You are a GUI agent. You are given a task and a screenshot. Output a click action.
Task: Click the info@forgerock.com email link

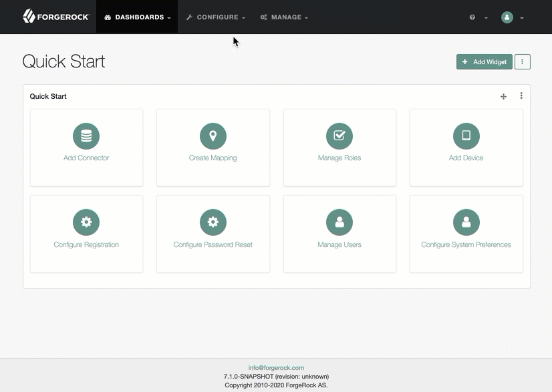(276, 368)
